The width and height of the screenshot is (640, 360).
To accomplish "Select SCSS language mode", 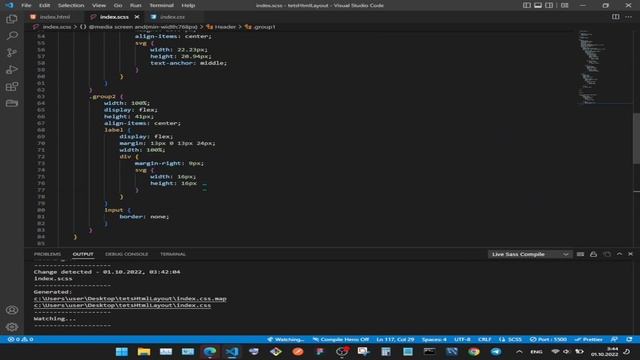I will coord(514,340).
